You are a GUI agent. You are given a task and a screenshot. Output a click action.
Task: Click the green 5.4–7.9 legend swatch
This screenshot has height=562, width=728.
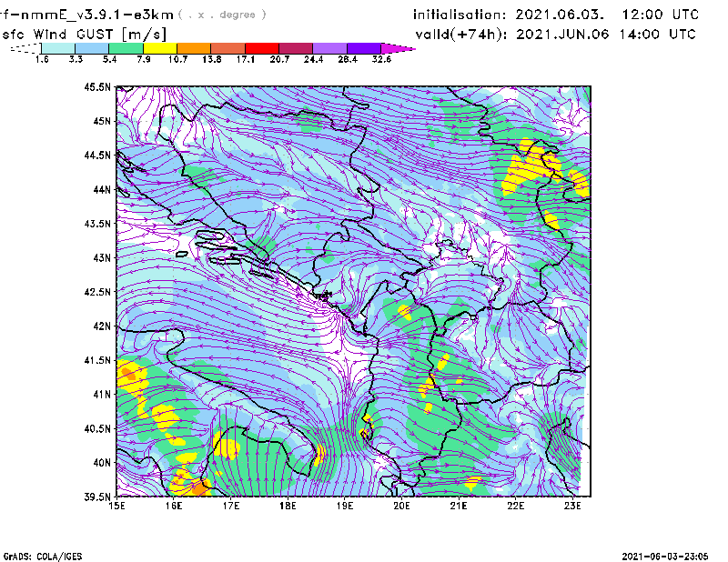126,48
